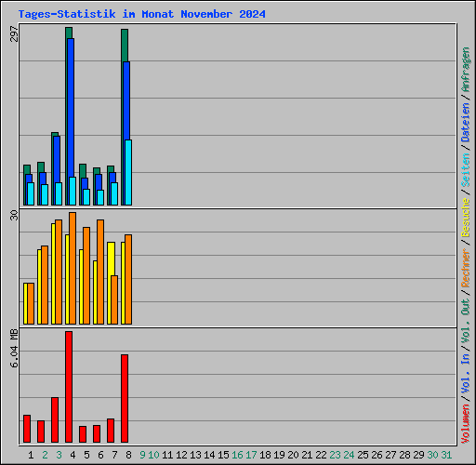Click the "297" y-axis maximum label

click(x=14, y=33)
